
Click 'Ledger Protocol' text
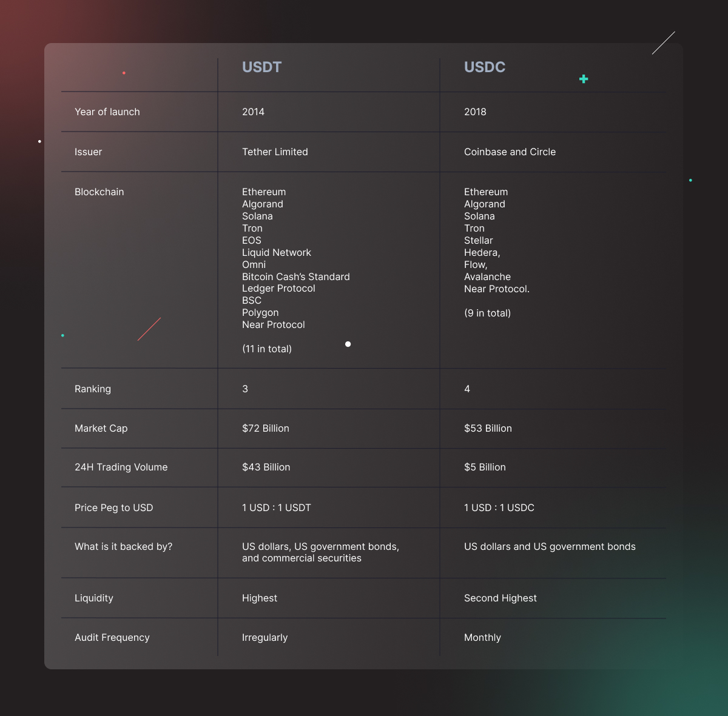278,288
